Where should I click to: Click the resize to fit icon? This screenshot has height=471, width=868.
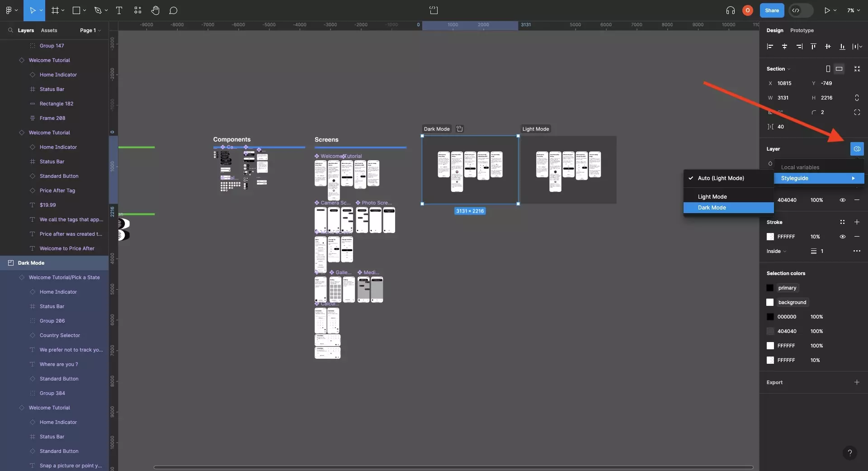coord(857,69)
